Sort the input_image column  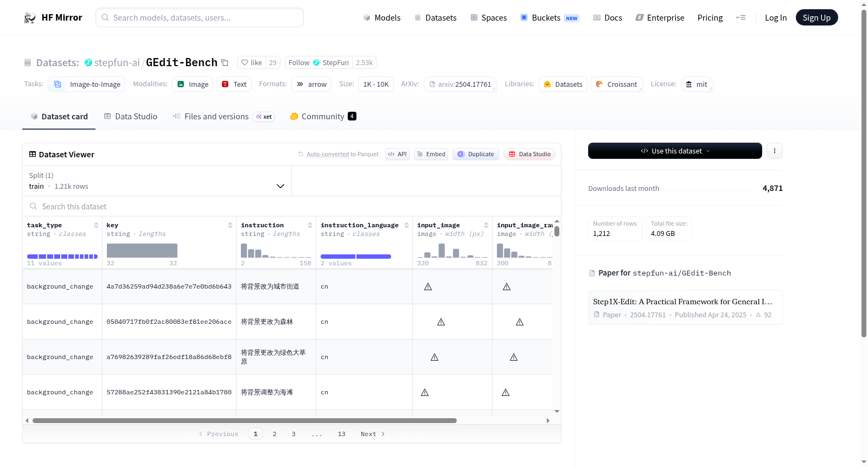(x=486, y=225)
